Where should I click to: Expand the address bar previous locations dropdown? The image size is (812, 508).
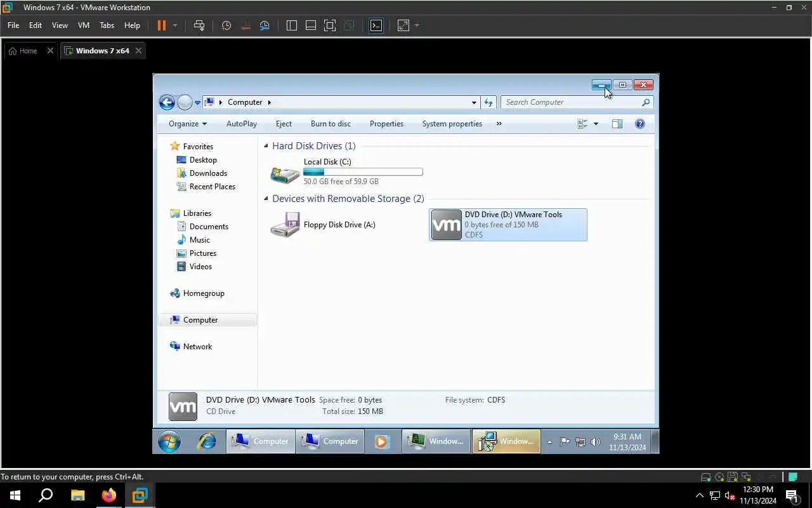pyautogui.click(x=474, y=102)
